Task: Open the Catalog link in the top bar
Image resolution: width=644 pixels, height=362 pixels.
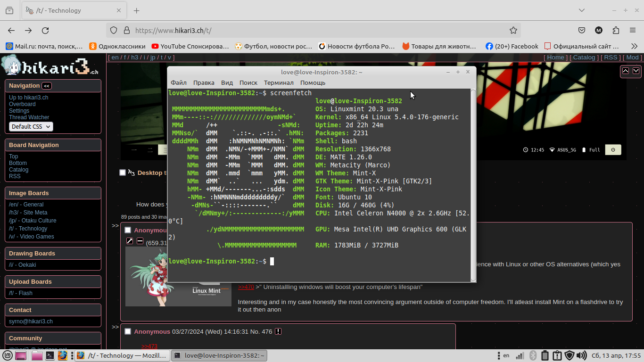Action: 584,58
